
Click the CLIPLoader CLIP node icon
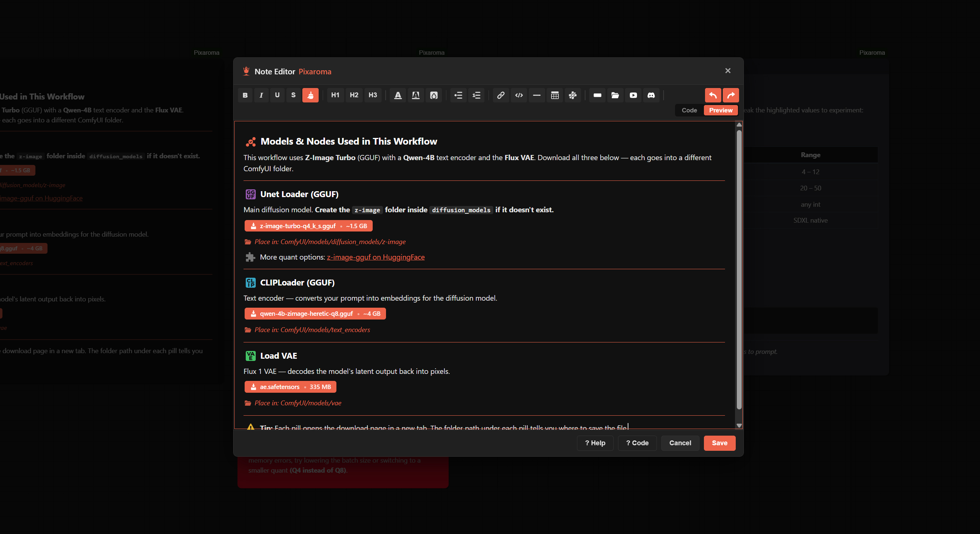250,283
